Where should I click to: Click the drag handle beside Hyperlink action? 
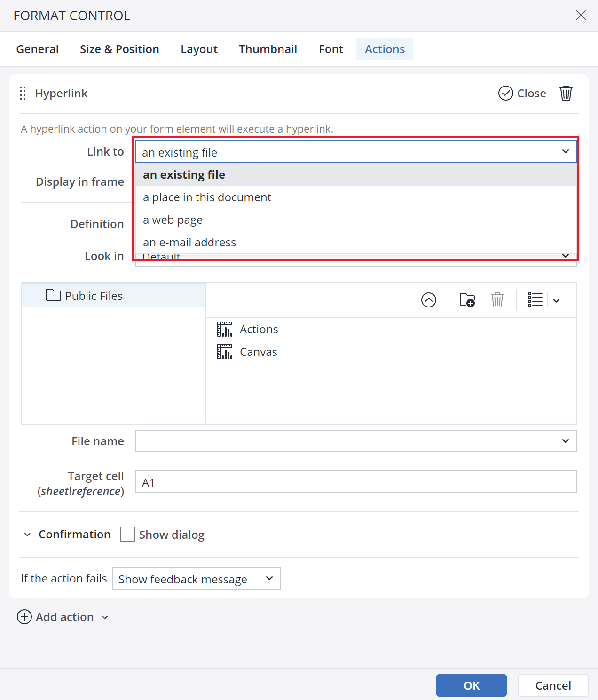[x=22, y=93]
